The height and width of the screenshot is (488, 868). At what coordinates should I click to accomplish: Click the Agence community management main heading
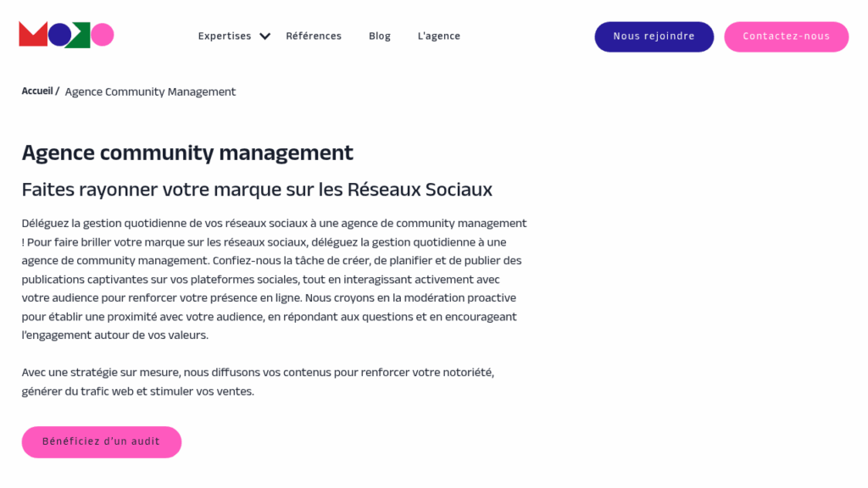(187, 152)
